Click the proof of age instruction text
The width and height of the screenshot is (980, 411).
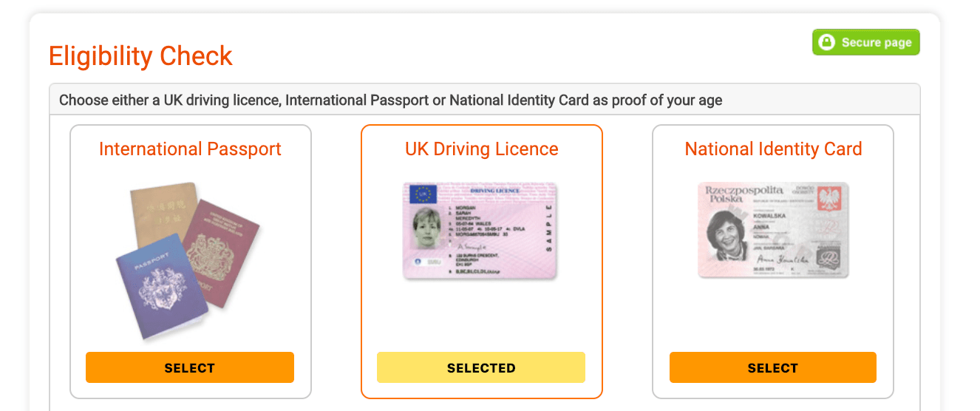click(390, 100)
